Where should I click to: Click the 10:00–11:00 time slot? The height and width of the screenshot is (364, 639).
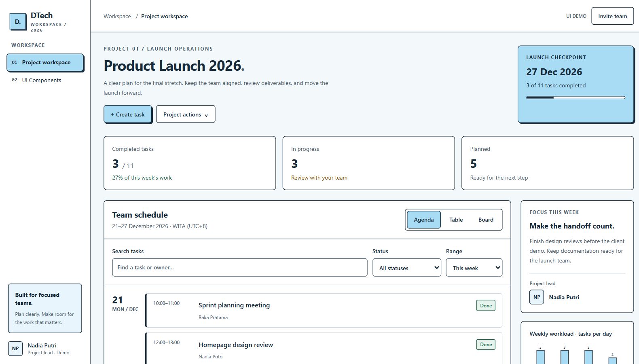(x=166, y=303)
